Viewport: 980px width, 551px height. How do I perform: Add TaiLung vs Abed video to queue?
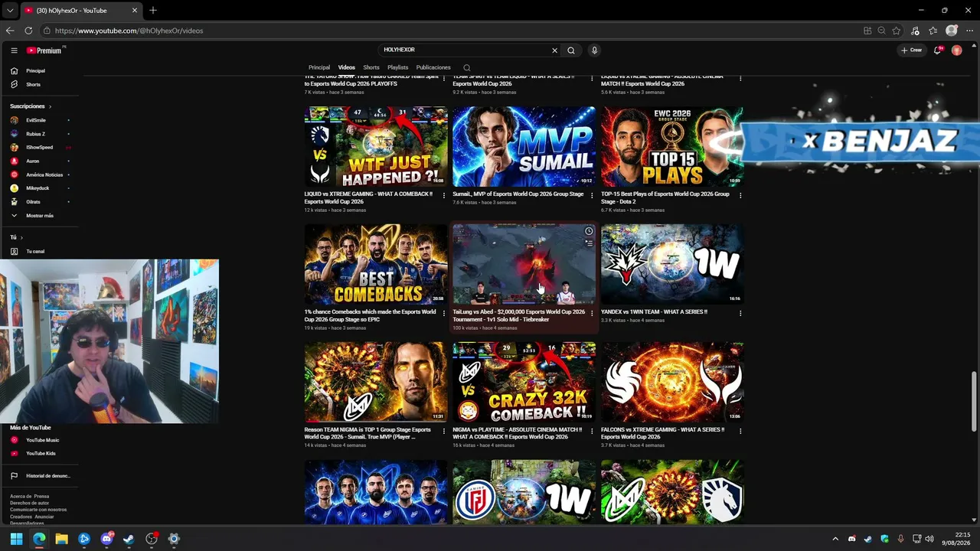pos(589,243)
